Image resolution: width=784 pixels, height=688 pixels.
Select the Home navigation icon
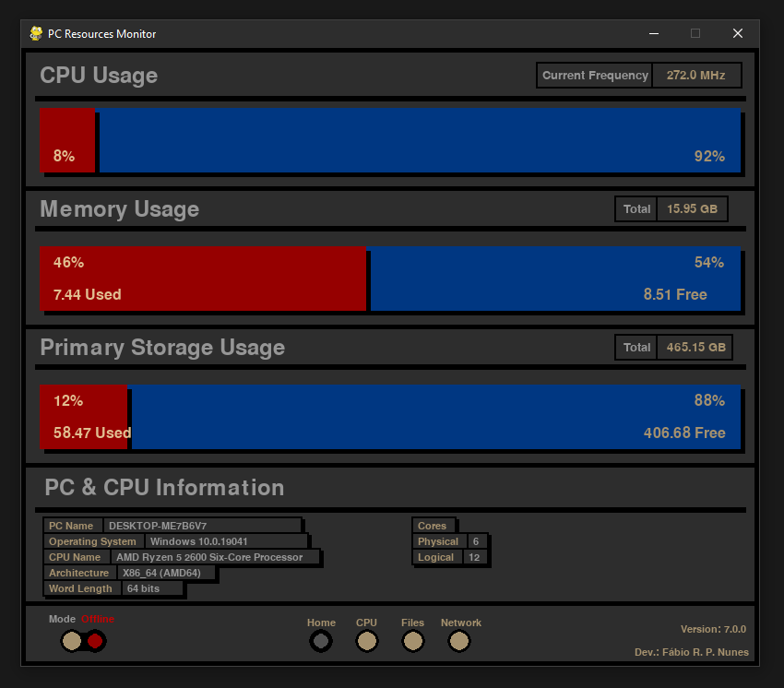(x=321, y=641)
